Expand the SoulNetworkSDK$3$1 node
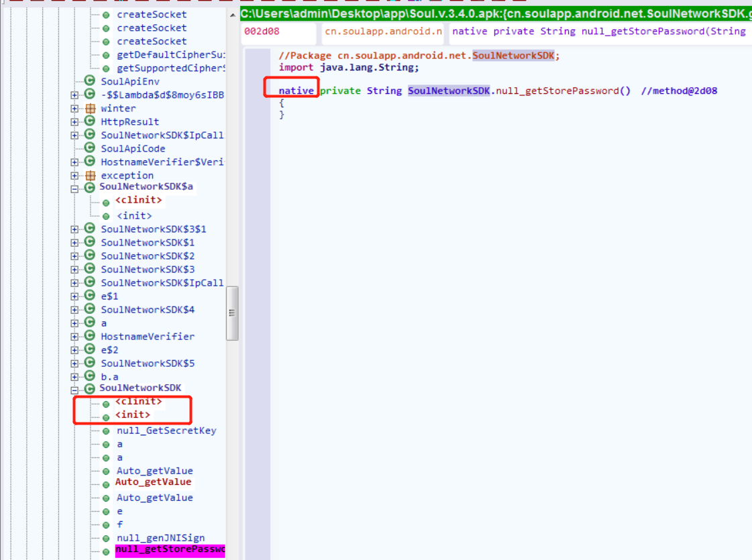 [74, 229]
